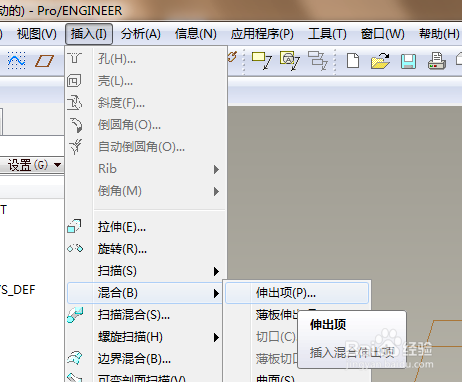Choose 扫描混合(S)... from Insert menu
This screenshot has height=382, width=462.
[145, 315]
